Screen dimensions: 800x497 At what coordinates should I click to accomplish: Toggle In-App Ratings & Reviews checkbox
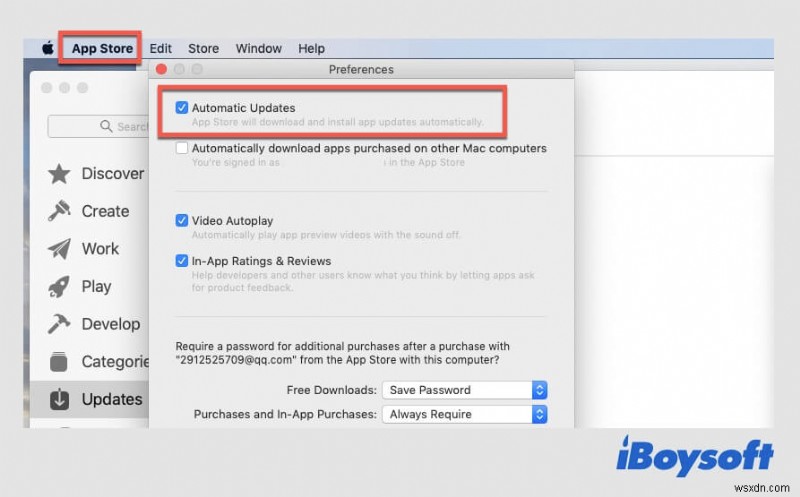coord(182,261)
